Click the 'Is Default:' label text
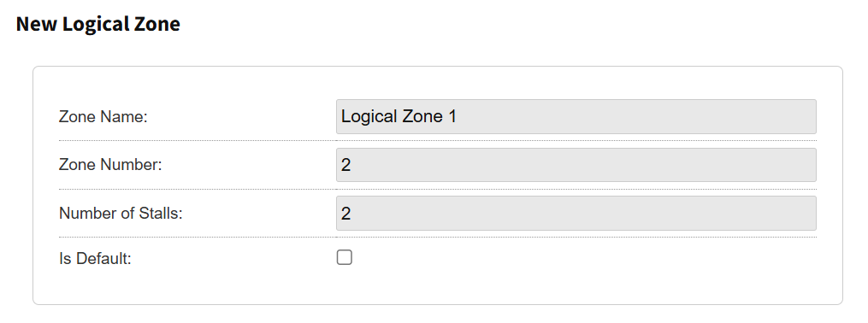Viewport: 868px width, 323px height. click(x=95, y=258)
